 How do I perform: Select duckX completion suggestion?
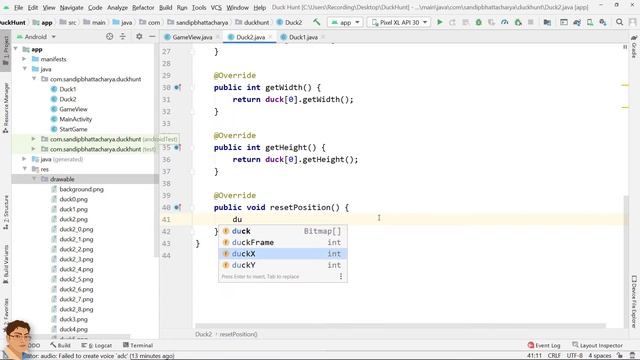pos(283,254)
